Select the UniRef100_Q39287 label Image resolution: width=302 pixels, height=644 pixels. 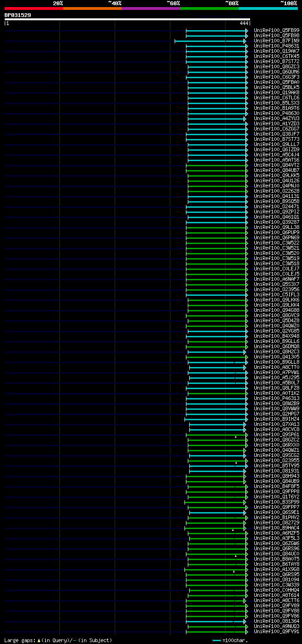click(x=277, y=222)
